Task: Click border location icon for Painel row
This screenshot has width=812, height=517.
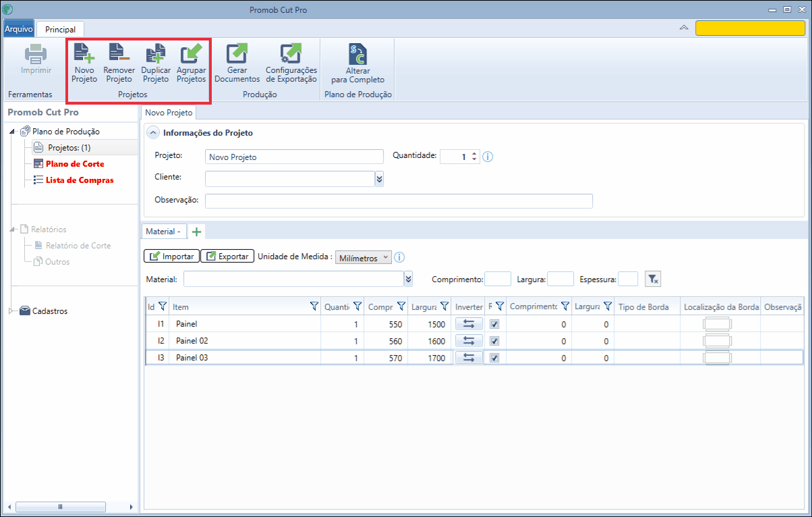Action: click(x=718, y=324)
